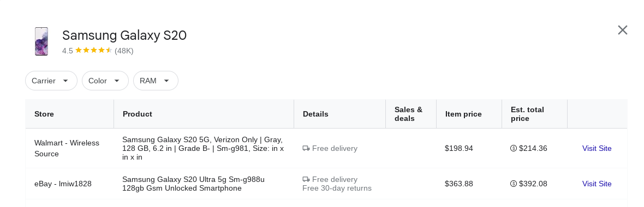This screenshot has height=207, width=644.
Task: Click the delivery truck icon in Walmart row
Action: [306, 148]
